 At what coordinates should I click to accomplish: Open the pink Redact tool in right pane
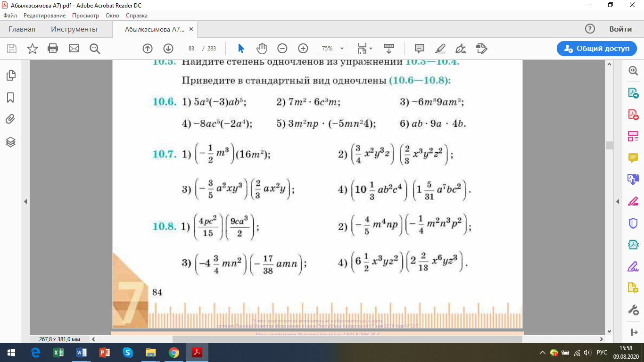click(x=633, y=201)
